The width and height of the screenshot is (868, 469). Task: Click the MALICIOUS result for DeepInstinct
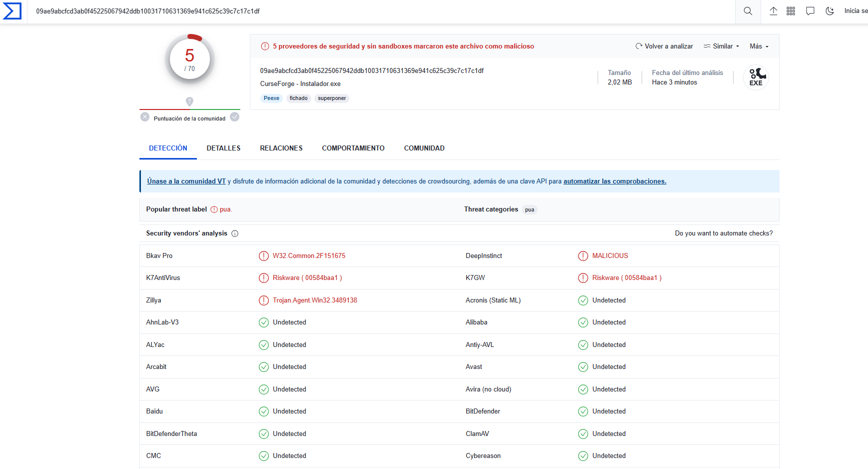coord(610,255)
